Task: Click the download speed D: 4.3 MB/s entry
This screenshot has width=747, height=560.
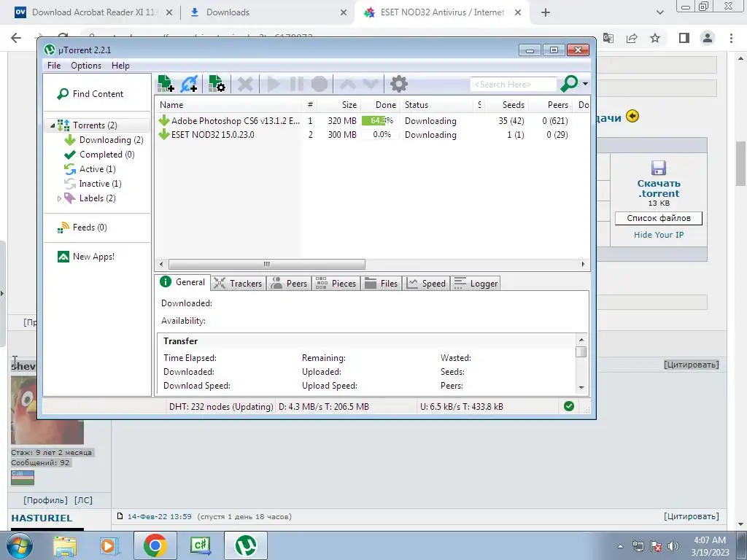Action: tap(323, 407)
